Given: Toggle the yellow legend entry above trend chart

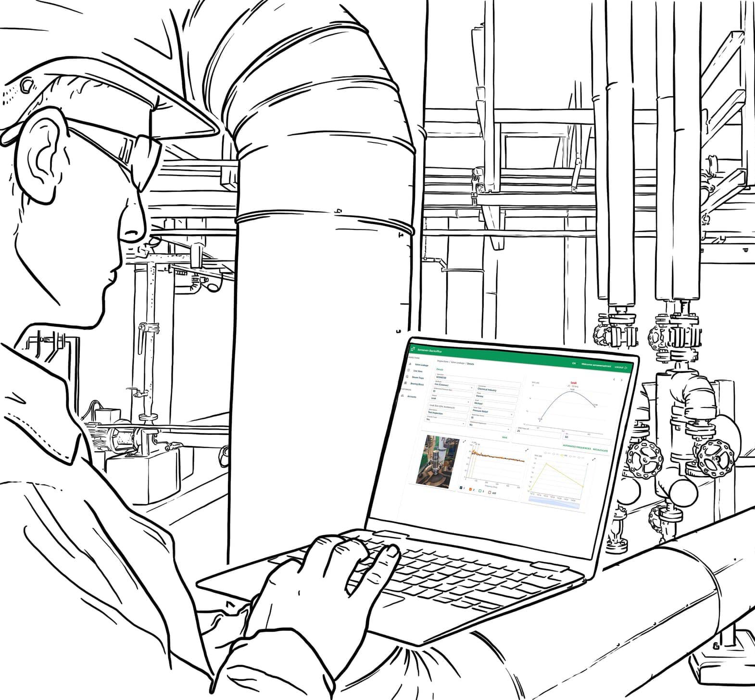Looking at the screenshot, I should click(x=564, y=455).
